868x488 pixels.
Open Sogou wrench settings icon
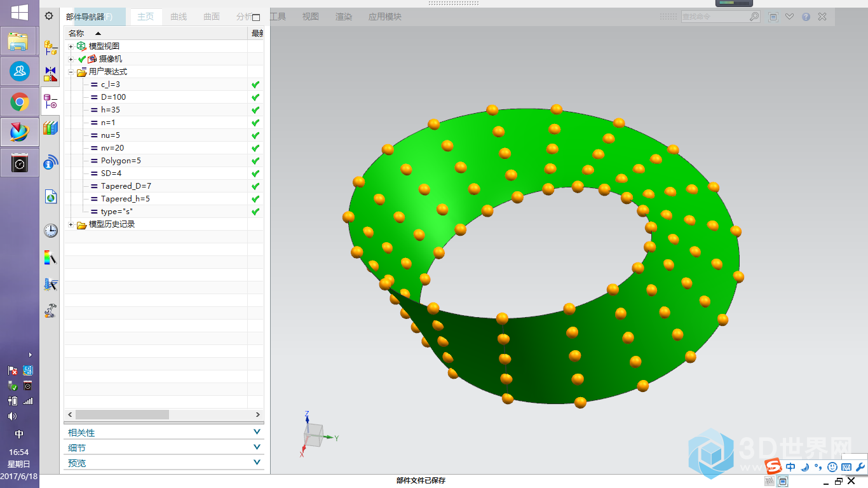click(861, 467)
